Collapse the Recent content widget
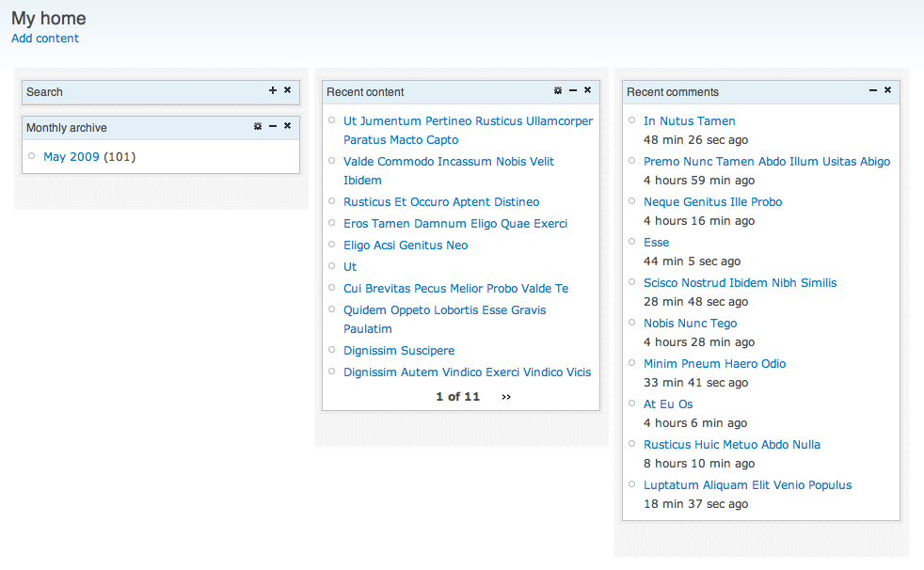924x570 pixels. coord(573,90)
